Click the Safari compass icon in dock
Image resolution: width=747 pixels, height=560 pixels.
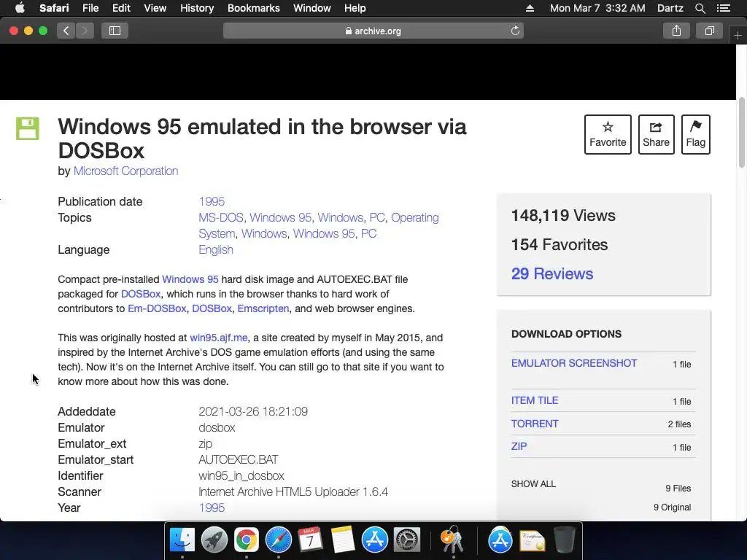(278, 540)
